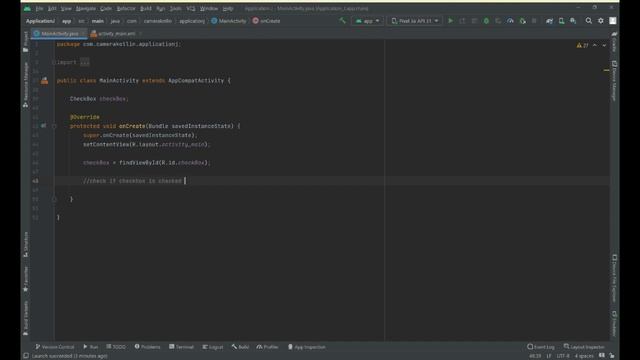640x360 pixels.
Task: Toggle tool window bars icon at bottom-left corner
Action: coord(26,356)
